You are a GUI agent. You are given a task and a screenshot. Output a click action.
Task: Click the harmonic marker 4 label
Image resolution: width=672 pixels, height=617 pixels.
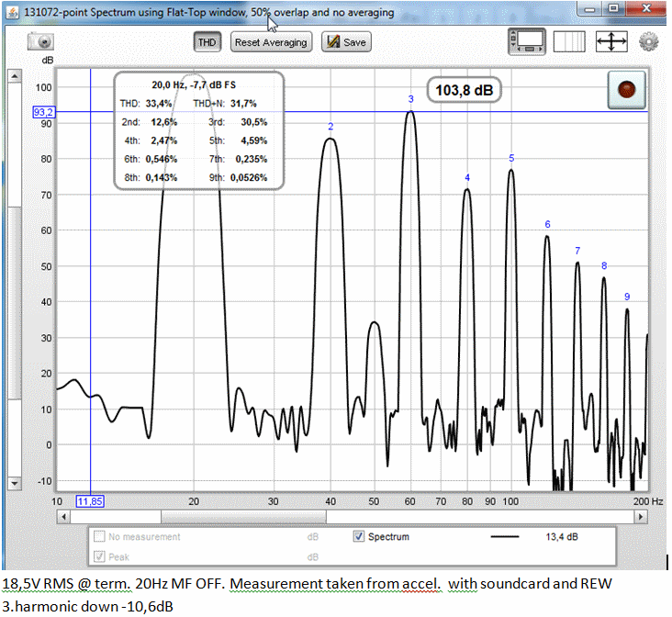coord(467,177)
